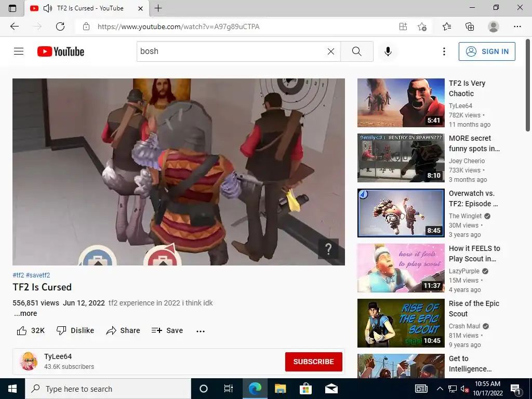Click 'TF2 Is Very Chaotic' title text

467,88
